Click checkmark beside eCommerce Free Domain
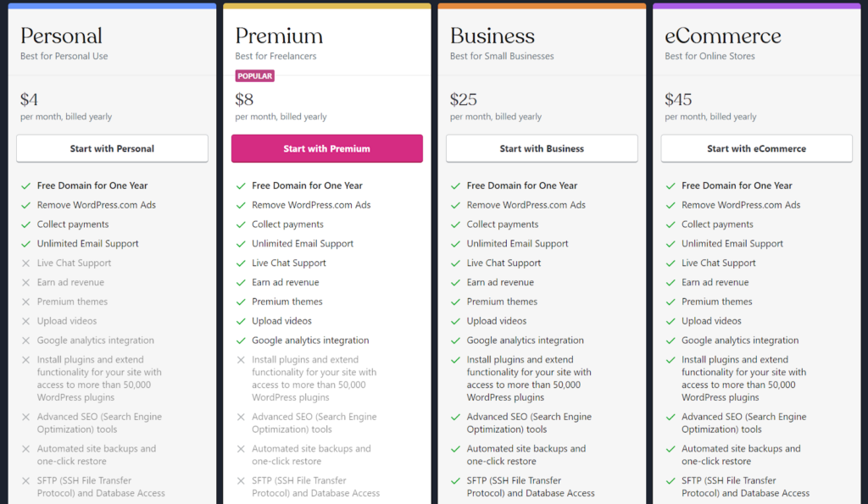 coord(670,186)
